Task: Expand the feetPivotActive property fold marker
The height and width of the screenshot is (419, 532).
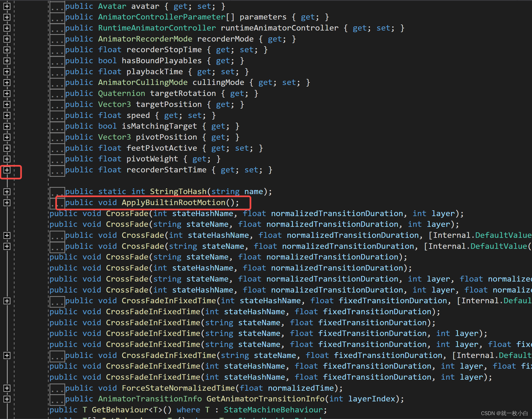Action: click(x=7, y=148)
